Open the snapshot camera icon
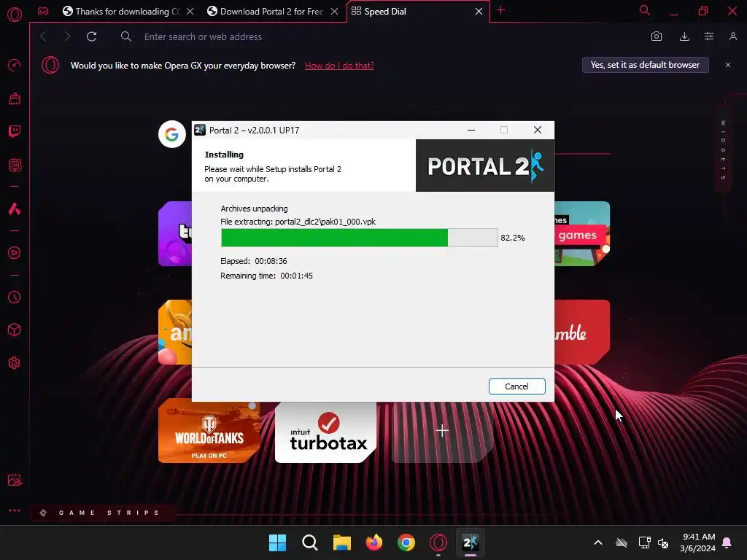Screen dimensions: 747x560 click(657, 36)
